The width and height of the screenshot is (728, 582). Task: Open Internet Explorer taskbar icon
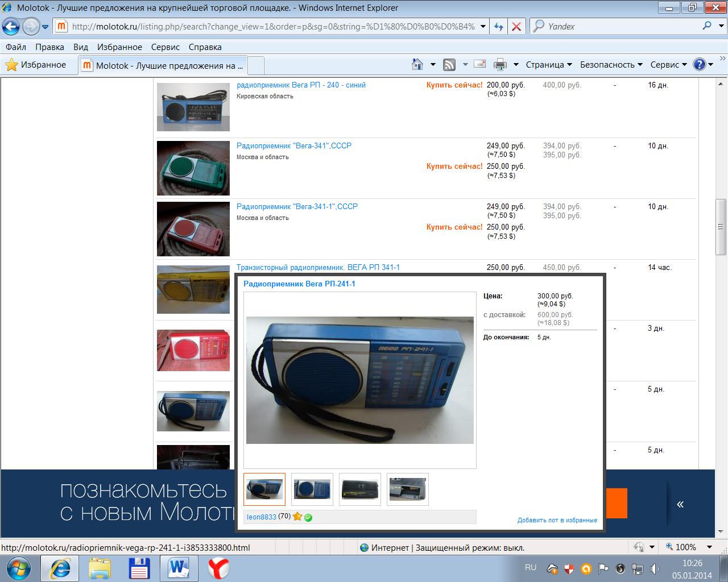coord(61,568)
